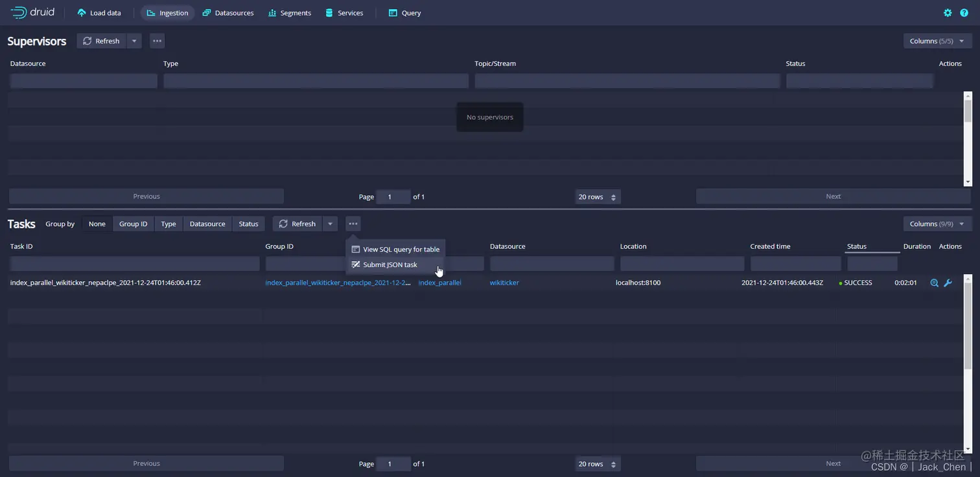The image size is (980, 477).
Task: Open the Load data page
Action: 99,13
